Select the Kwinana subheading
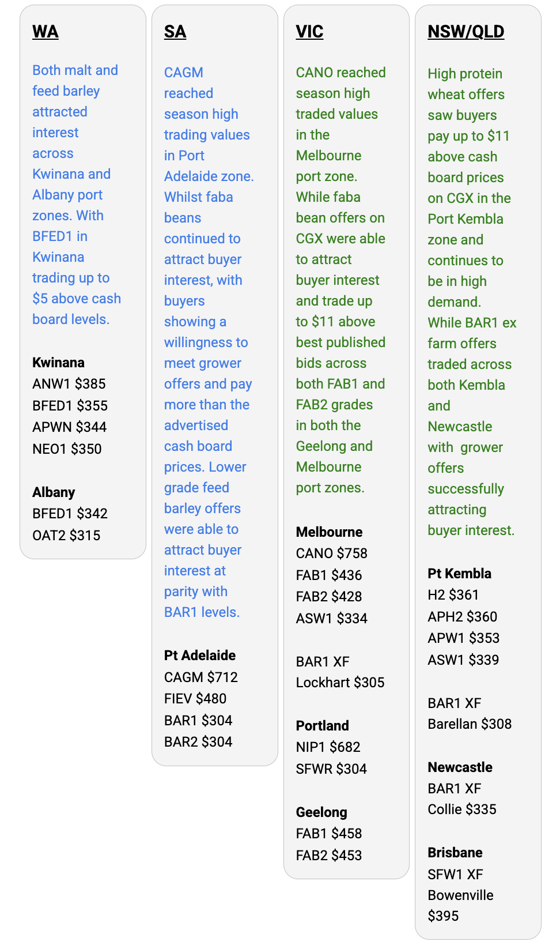The width and height of the screenshot is (560, 949). (58, 363)
